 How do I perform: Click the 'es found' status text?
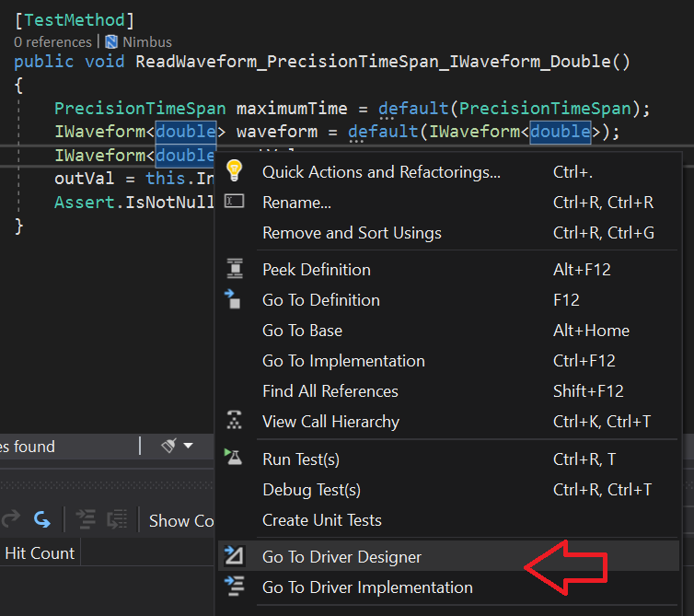[28, 447]
